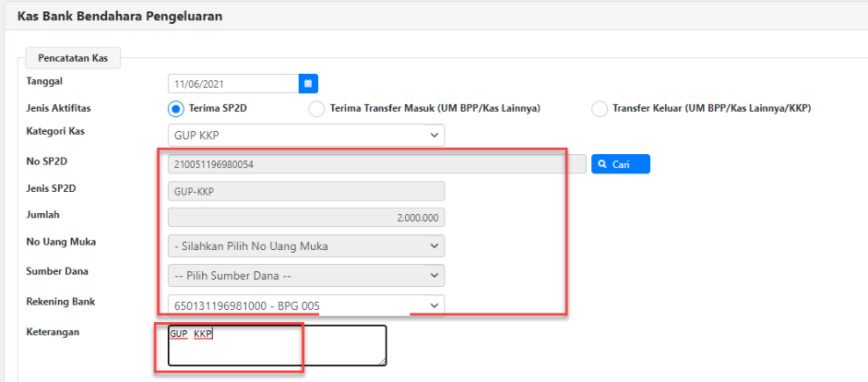Viewport: 868px width, 382px height.
Task: Focus the Keterangan text area
Action: coord(277,345)
